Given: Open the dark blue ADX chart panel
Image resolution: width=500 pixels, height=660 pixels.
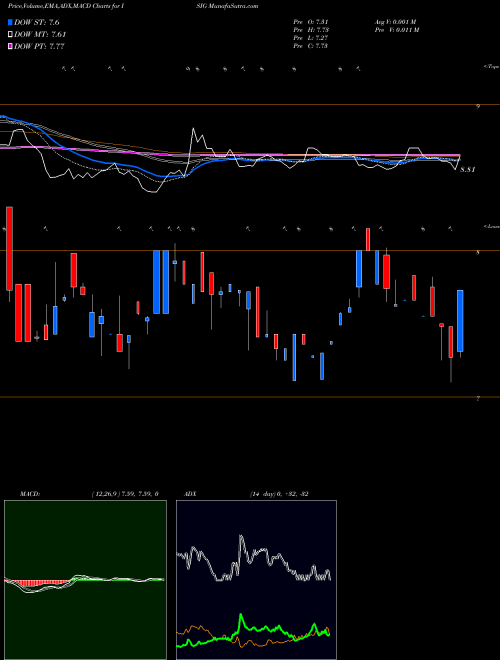Looking at the screenshot, I should pyautogui.click(x=256, y=580).
